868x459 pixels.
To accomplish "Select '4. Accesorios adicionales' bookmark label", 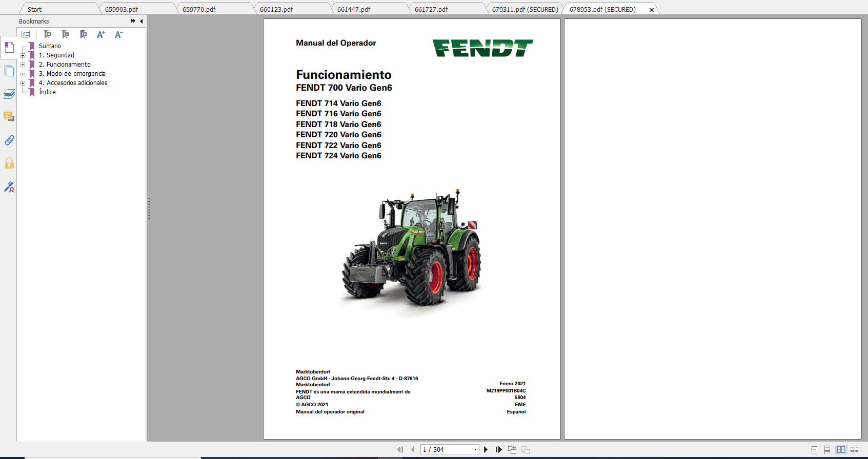I will [73, 83].
